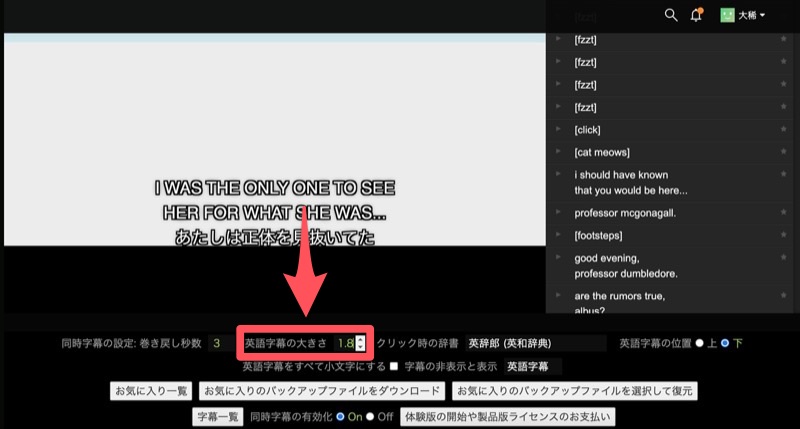Image resolution: width=800 pixels, height=429 pixels.
Task: Open the 字幕の非表示と表示 dropdown
Action: tap(533, 367)
